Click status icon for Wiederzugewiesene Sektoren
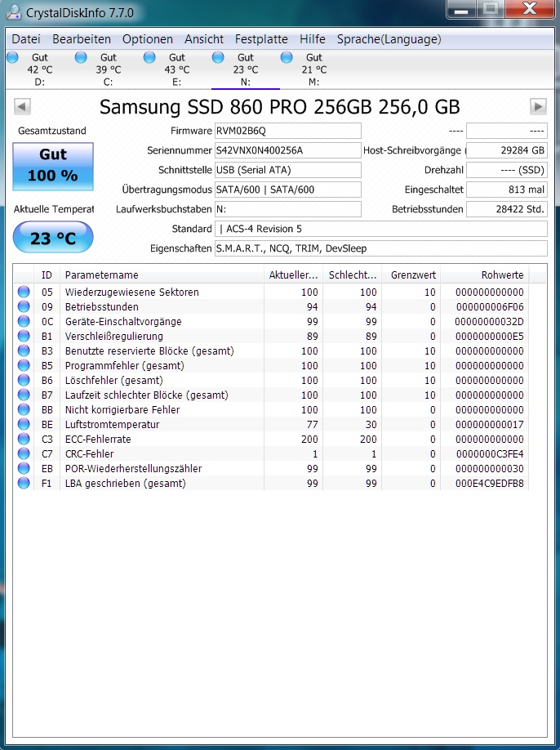The width and height of the screenshot is (560, 750). [24, 292]
